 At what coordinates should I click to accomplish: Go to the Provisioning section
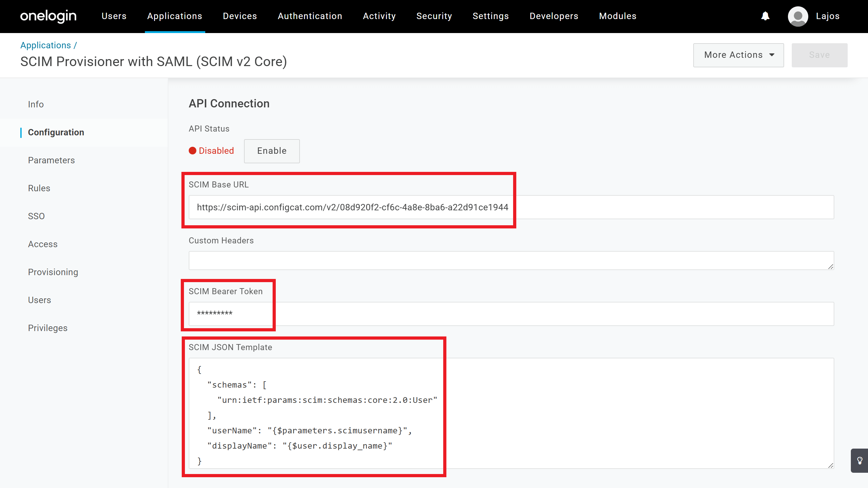(53, 272)
